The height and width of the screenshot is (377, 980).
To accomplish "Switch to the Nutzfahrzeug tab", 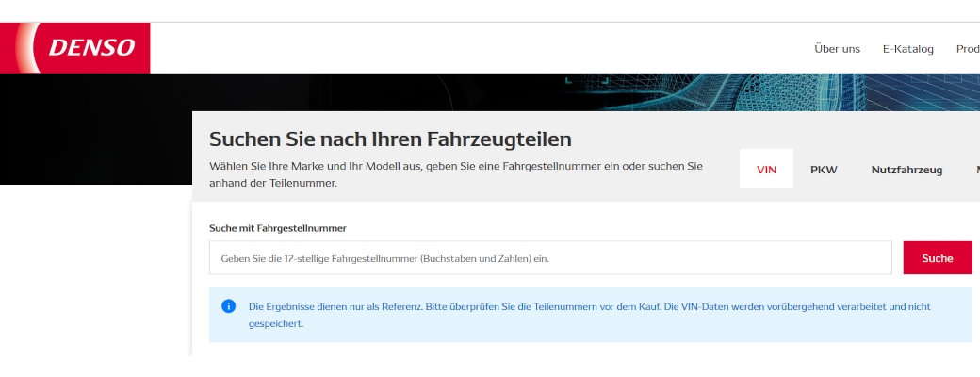I will pos(906,170).
